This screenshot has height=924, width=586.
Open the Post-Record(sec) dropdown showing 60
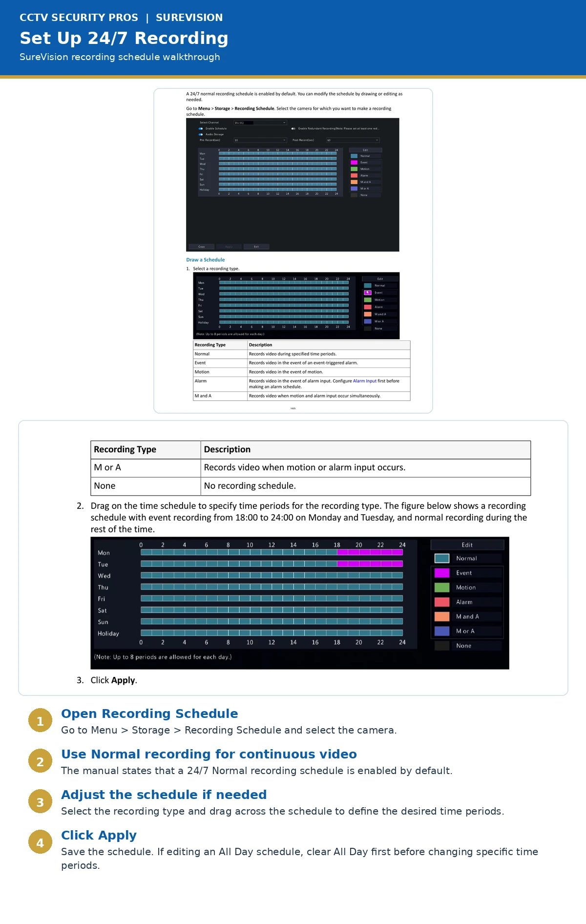pyautogui.click(x=353, y=140)
